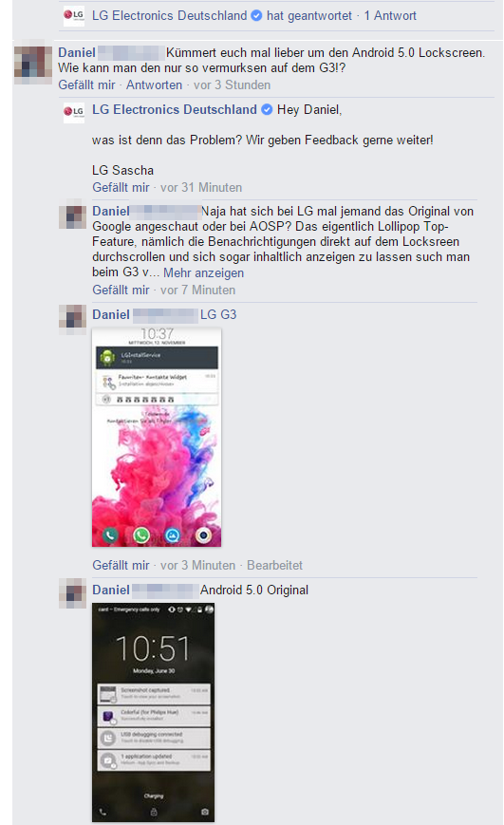Click 'Antworten' under the Lockscreen comment
The height and width of the screenshot is (825, 504).
click(x=154, y=85)
